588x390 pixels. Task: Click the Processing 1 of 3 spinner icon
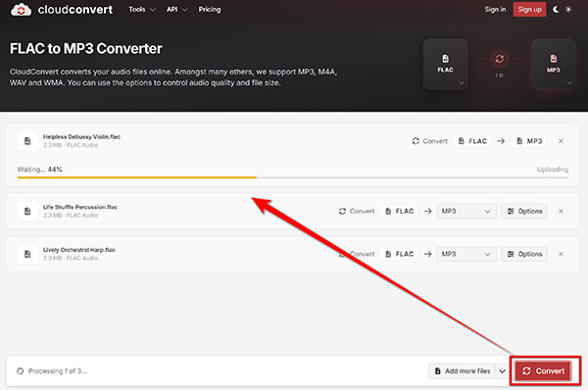(21, 370)
